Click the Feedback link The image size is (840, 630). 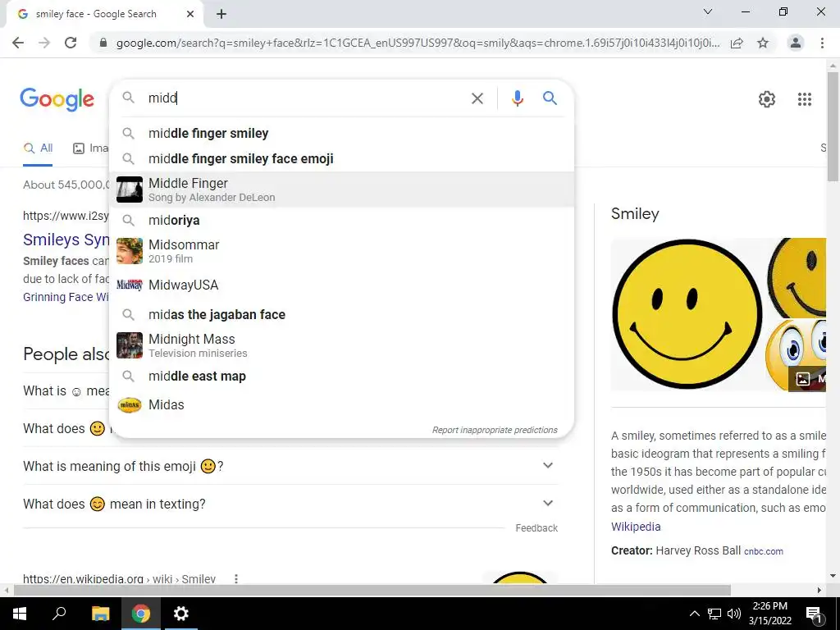[536, 528]
